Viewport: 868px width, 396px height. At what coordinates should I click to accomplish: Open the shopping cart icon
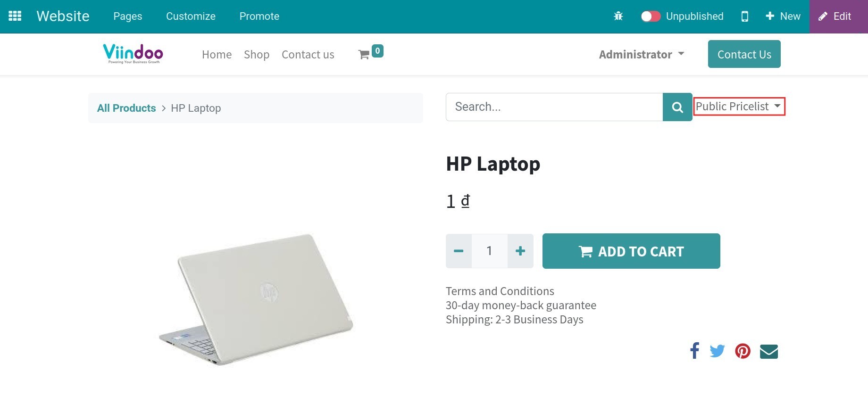[x=364, y=55]
